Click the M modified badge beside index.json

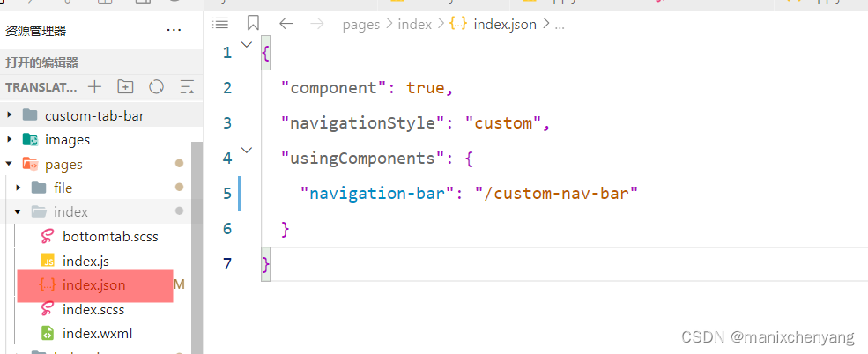179,284
